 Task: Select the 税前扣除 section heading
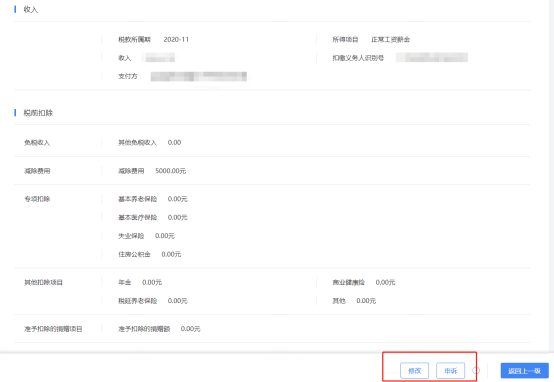tap(38, 113)
